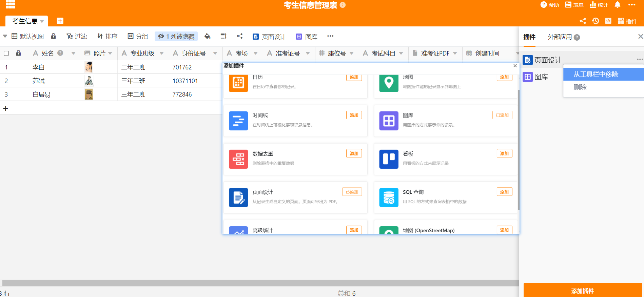Toggle the 1 列被隐藏 hidden columns button
The height and width of the screenshot is (297, 644).
tap(176, 36)
